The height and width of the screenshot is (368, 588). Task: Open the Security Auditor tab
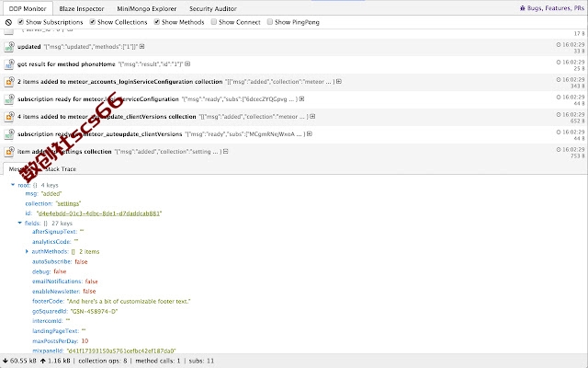[x=213, y=8]
